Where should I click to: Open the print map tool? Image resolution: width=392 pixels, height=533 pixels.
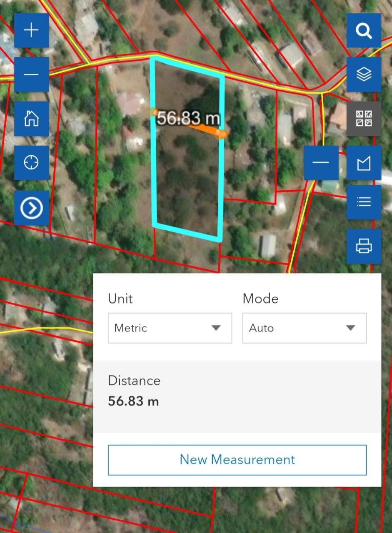[364, 246]
